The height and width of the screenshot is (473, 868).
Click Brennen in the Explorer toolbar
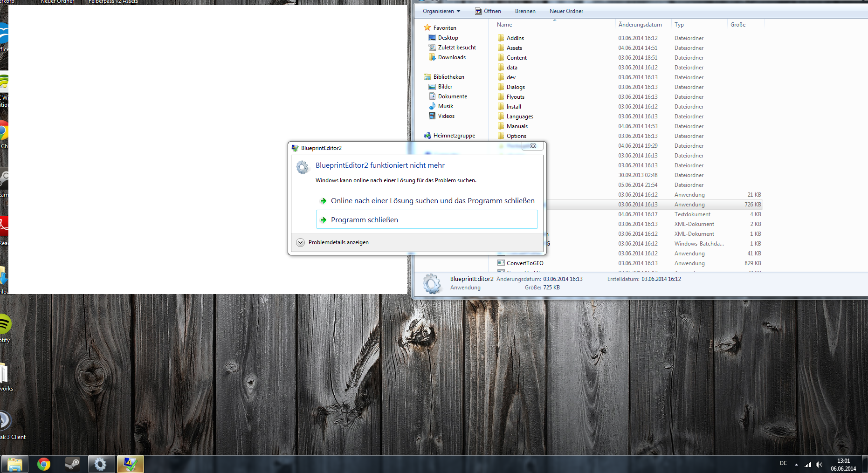tap(525, 11)
